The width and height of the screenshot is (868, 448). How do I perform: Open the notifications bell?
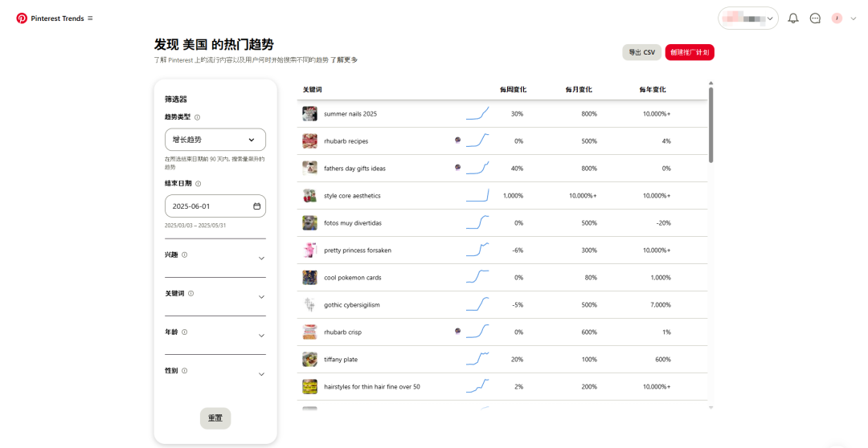pyautogui.click(x=793, y=18)
